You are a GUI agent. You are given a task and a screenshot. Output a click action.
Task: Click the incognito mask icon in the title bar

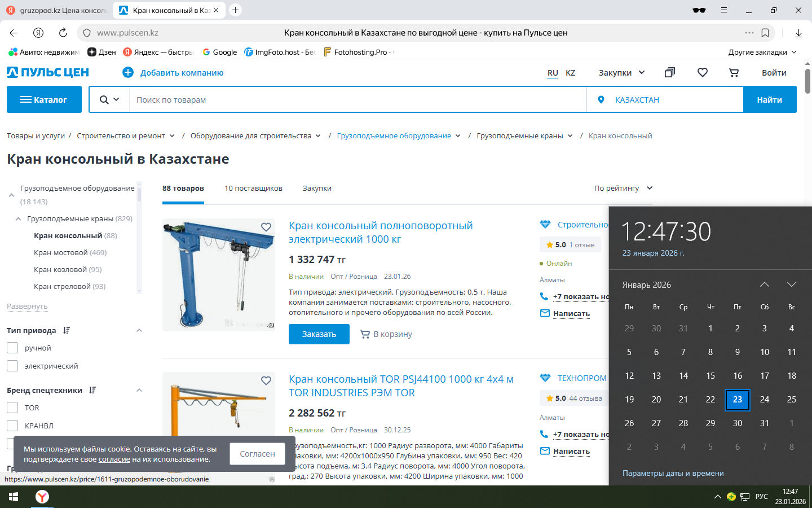coord(699,10)
